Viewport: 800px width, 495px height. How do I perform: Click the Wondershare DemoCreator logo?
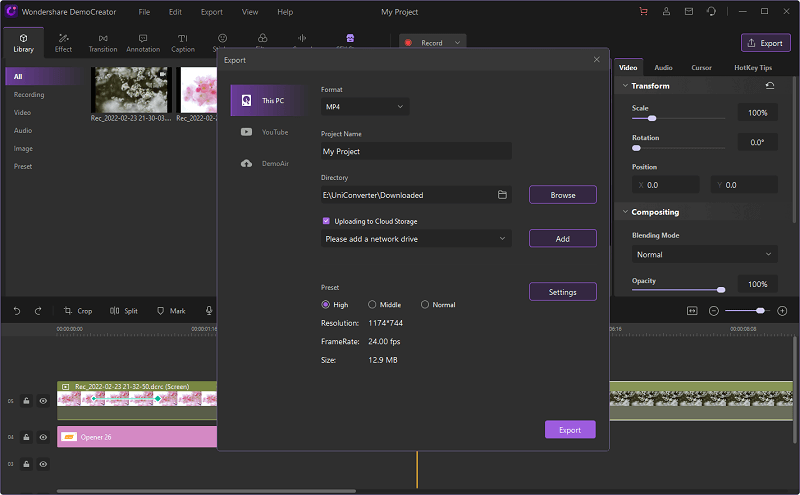[x=11, y=11]
